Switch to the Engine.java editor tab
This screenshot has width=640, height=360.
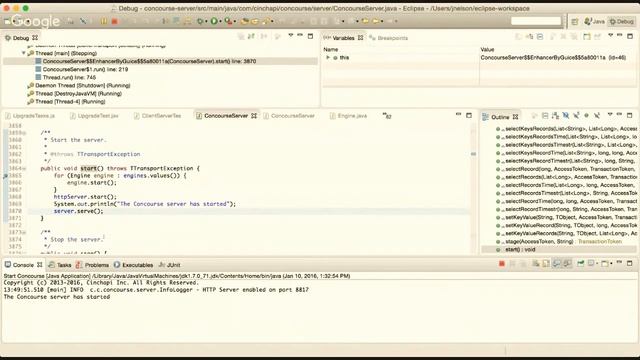coord(349,116)
